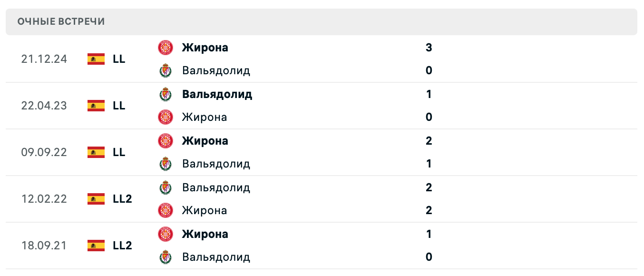
Task: Select the Spanish flag icon next to 21.12.24
Action: [x=96, y=59]
